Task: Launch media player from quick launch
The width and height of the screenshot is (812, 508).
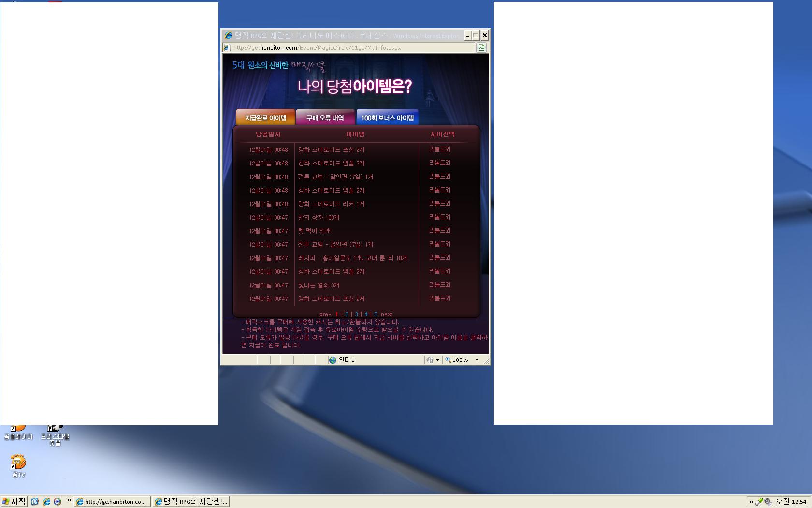Action: [58, 502]
